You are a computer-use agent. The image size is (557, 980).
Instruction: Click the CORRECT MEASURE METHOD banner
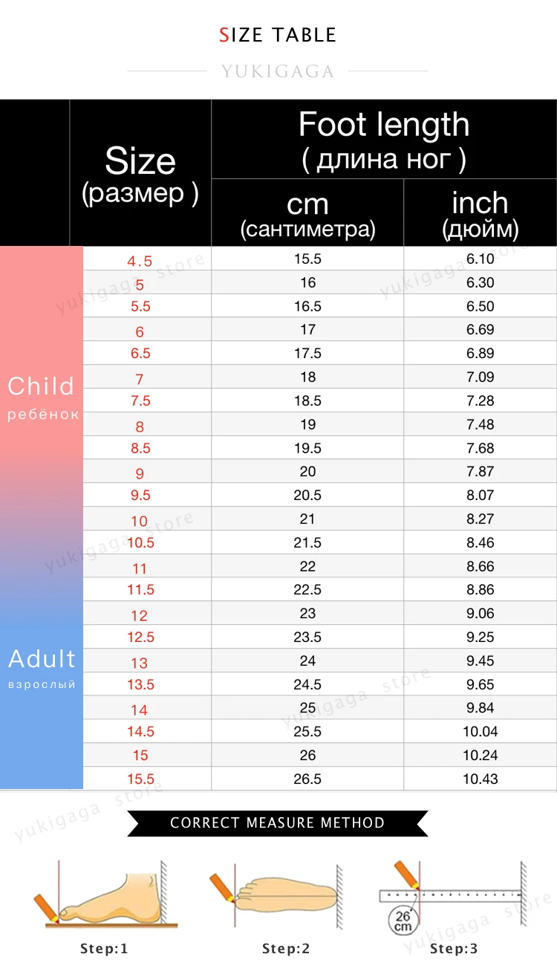pos(277,823)
